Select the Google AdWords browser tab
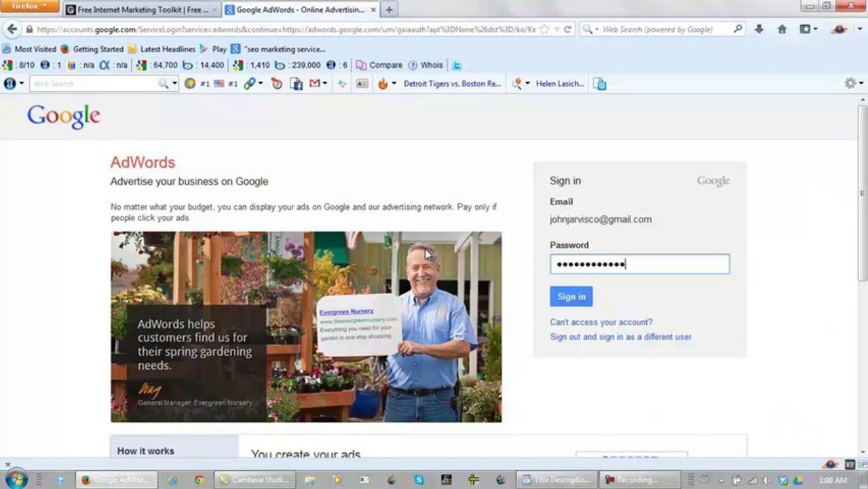Viewport: 868px width, 489px height. tap(301, 10)
